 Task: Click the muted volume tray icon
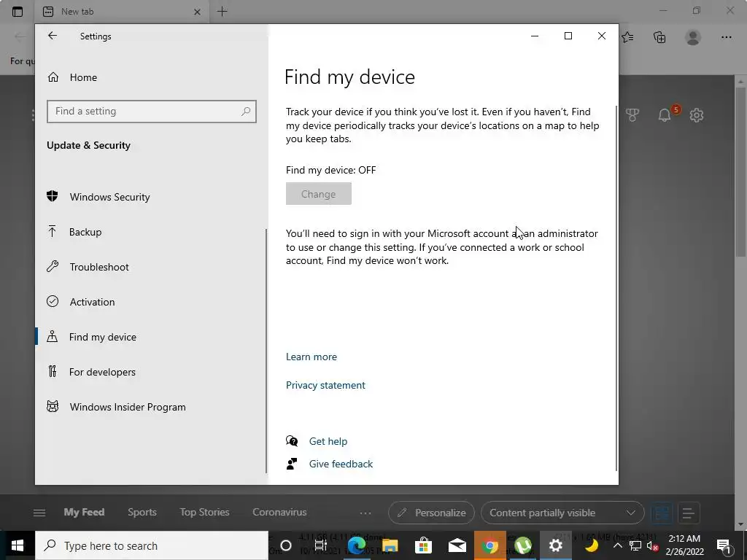tap(653, 545)
